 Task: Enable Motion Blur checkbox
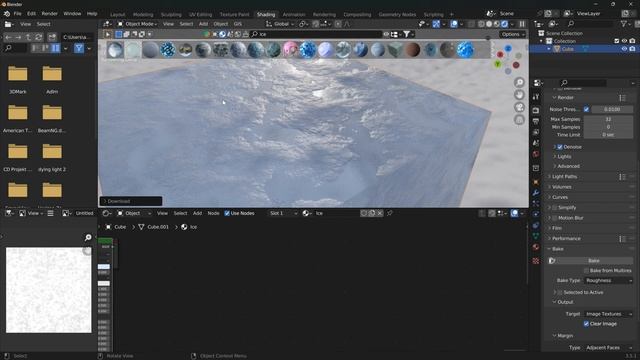(554, 218)
